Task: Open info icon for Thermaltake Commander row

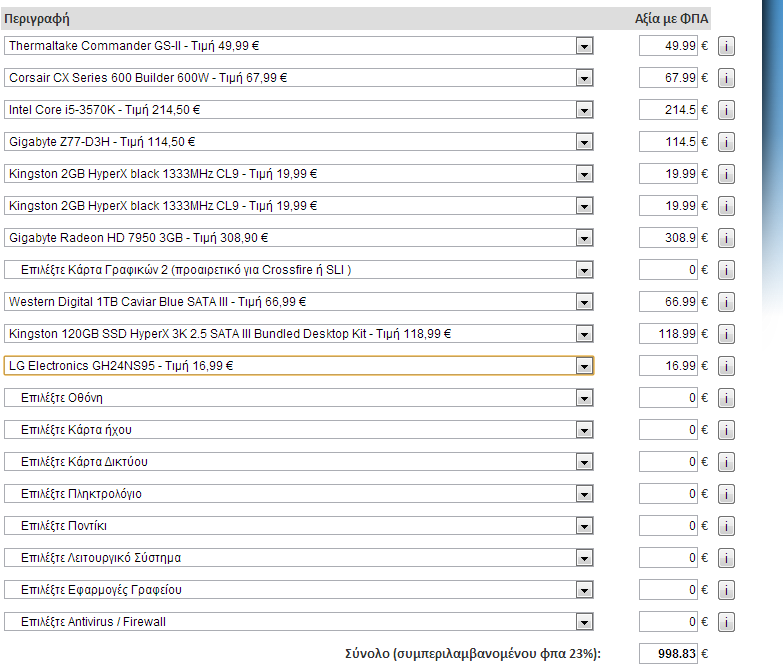Action: (x=726, y=46)
